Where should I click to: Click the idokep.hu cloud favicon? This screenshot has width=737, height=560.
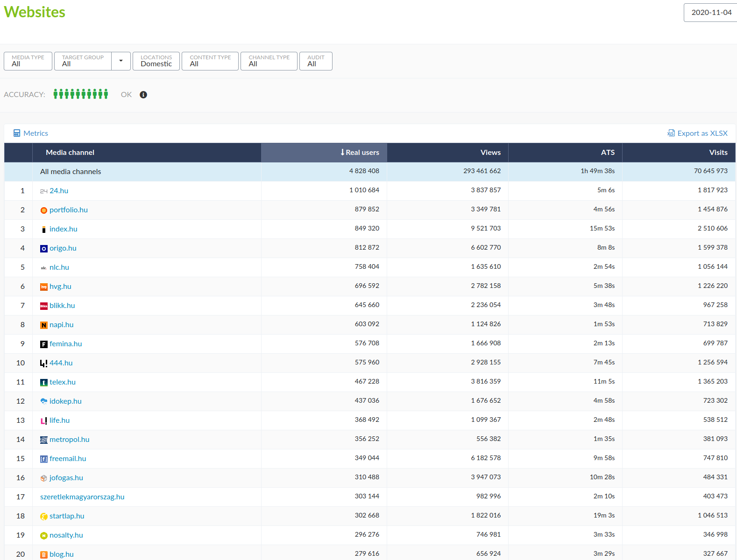pos(43,401)
